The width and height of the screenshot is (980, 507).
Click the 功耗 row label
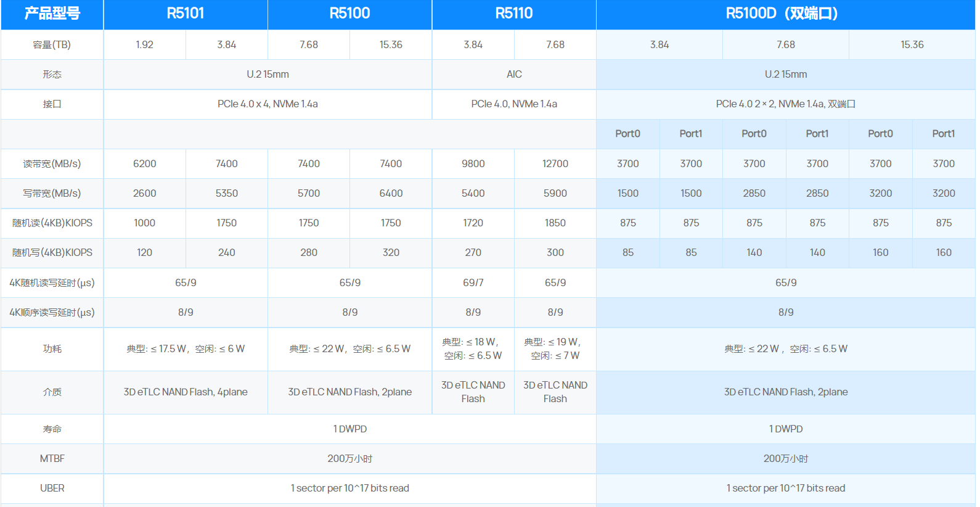coord(52,348)
